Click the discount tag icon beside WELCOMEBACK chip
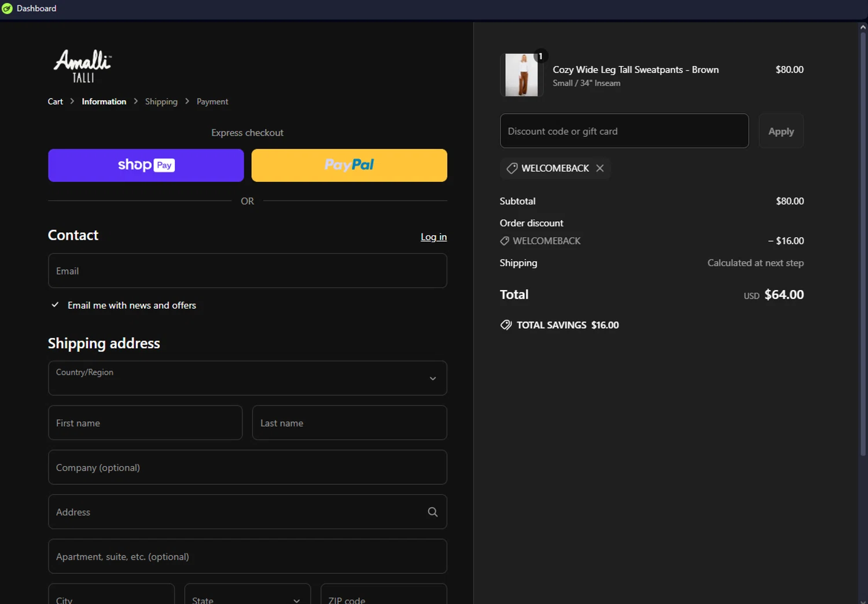868x604 pixels. click(512, 168)
